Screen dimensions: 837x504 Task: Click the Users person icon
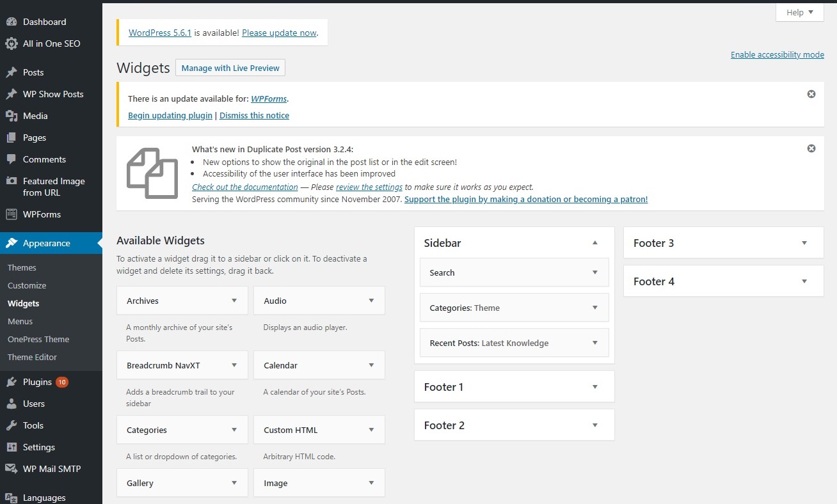point(11,404)
